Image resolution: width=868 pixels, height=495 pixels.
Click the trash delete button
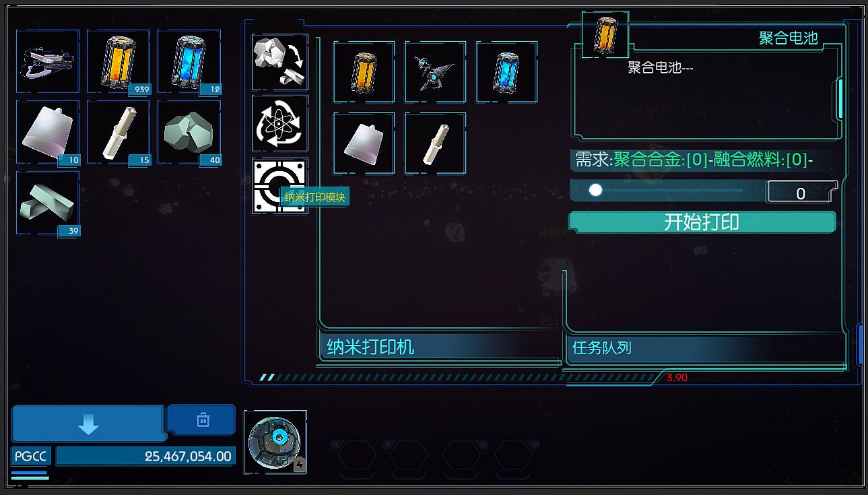pyautogui.click(x=202, y=420)
